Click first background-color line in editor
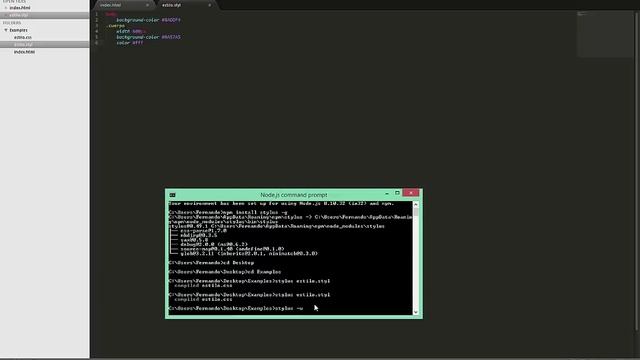 [x=148, y=20]
